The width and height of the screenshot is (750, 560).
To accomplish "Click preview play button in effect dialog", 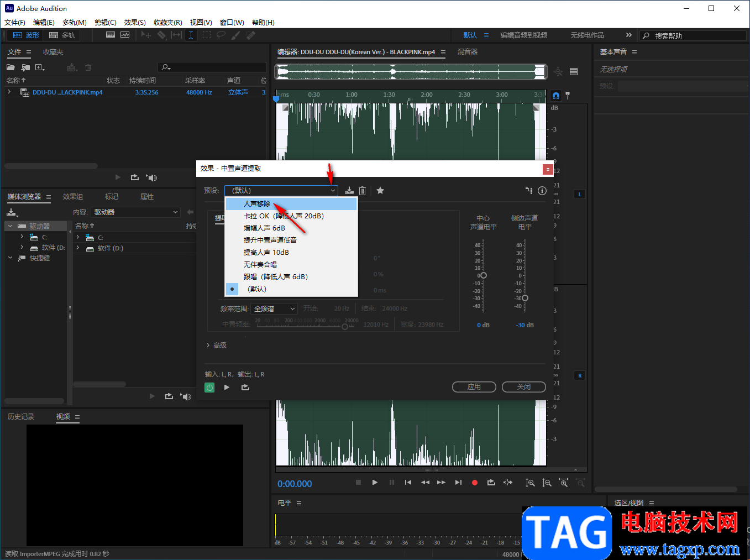I will pos(227,388).
